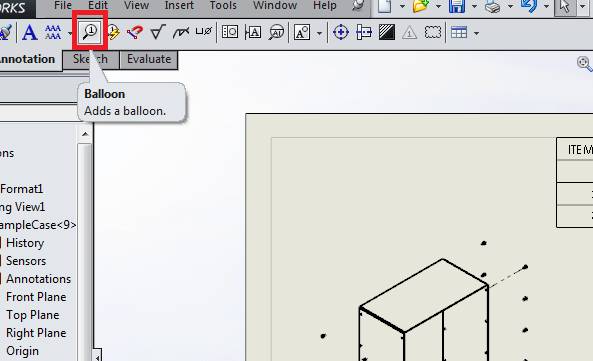593x361 pixels.
Task: Select History in the feature tree
Action: point(25,243)
